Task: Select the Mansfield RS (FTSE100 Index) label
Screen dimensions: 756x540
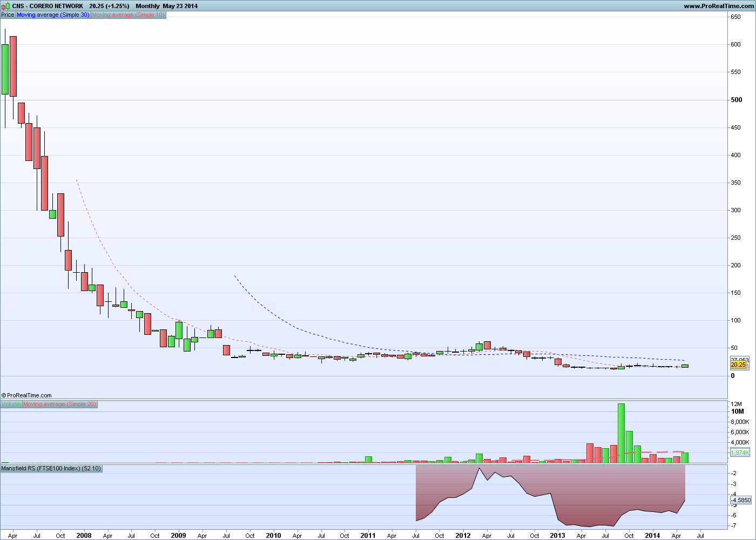Action: pyautogui.click(x=51, y=468)
